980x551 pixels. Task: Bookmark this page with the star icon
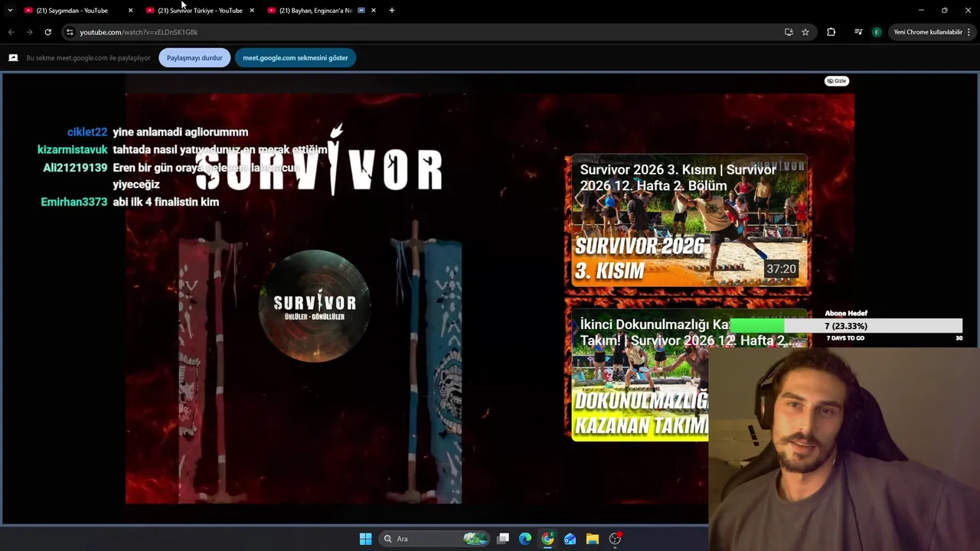[805, 32]
